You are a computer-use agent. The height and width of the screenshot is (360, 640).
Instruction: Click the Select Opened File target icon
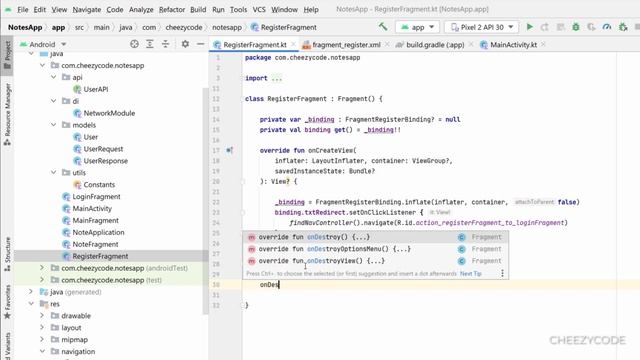point(134,44)
